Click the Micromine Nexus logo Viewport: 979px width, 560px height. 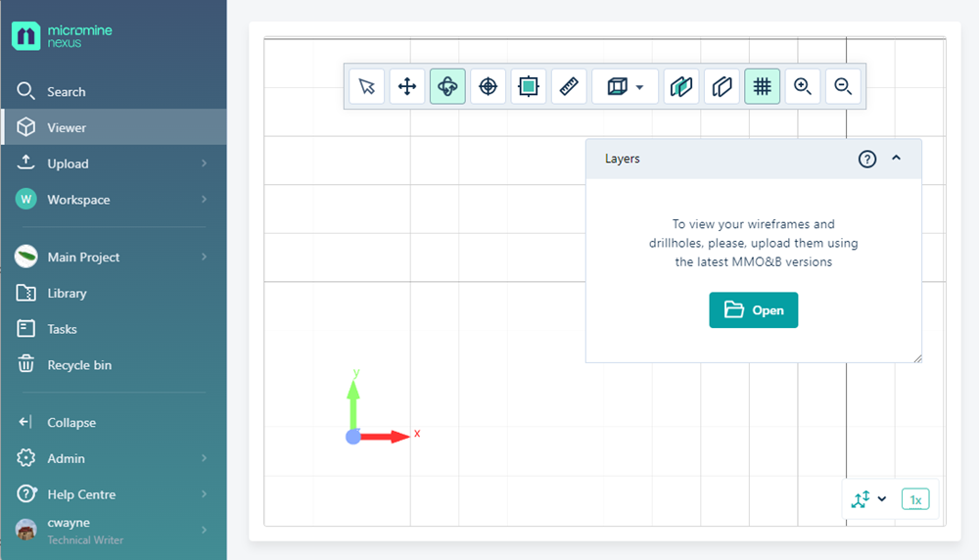62,36
